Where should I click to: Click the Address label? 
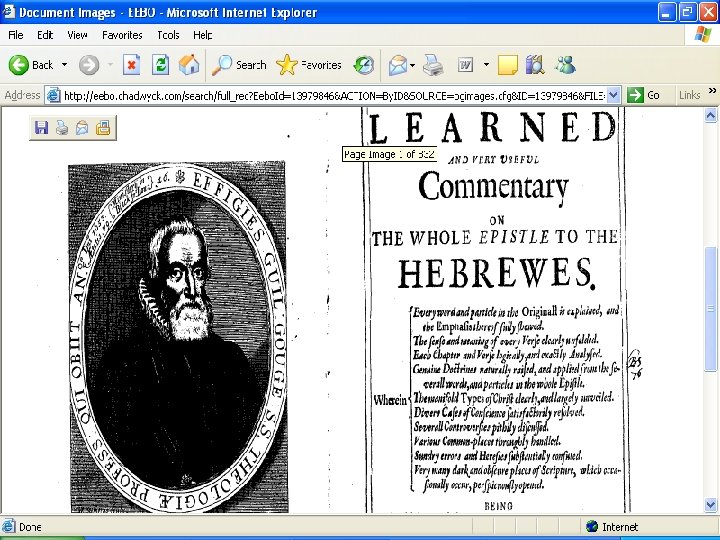click(x=22, y=96)
